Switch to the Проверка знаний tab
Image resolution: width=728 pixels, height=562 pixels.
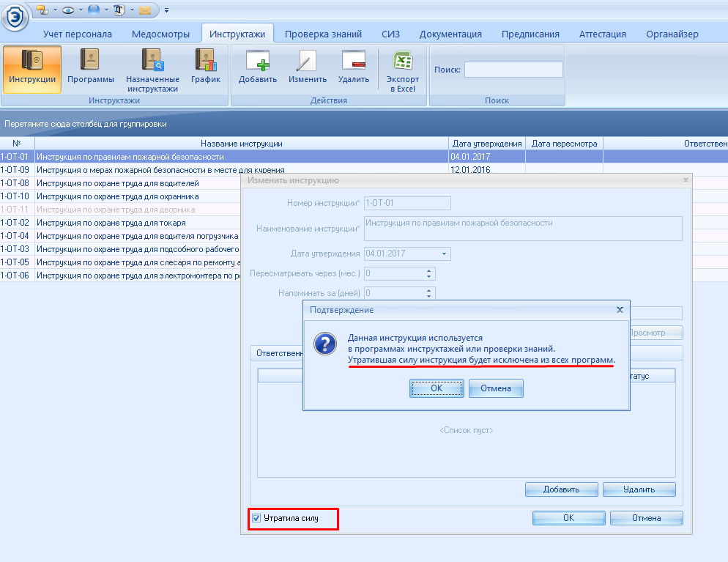point(323,34)
